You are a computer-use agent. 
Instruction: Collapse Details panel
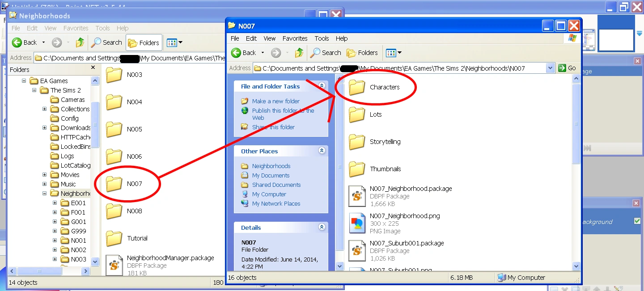[322, 227]
